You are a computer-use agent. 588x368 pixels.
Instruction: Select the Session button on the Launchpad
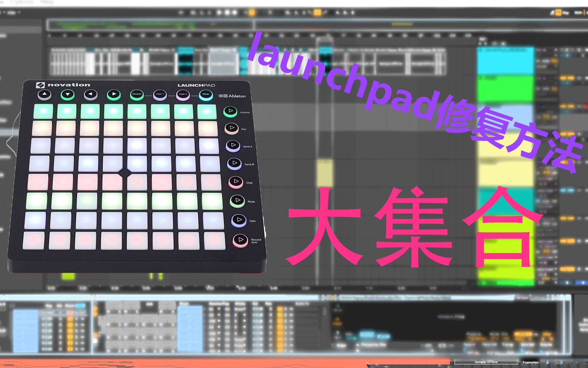[x=137, y=94]
